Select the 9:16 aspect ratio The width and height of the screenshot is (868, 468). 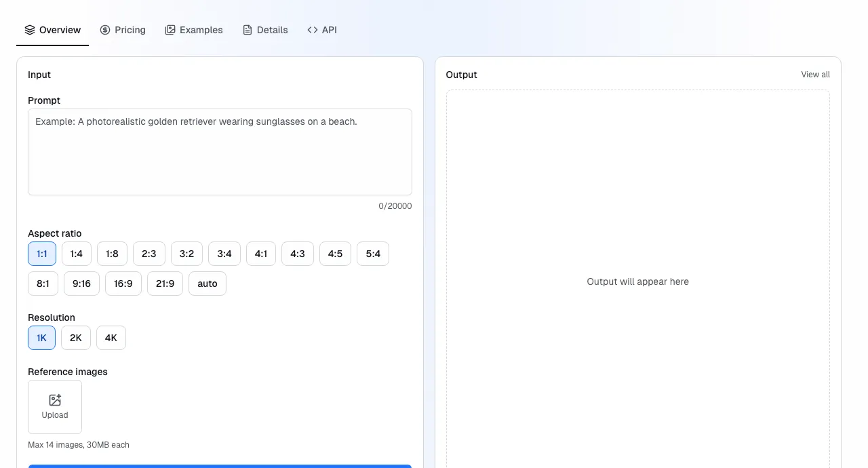81,284
